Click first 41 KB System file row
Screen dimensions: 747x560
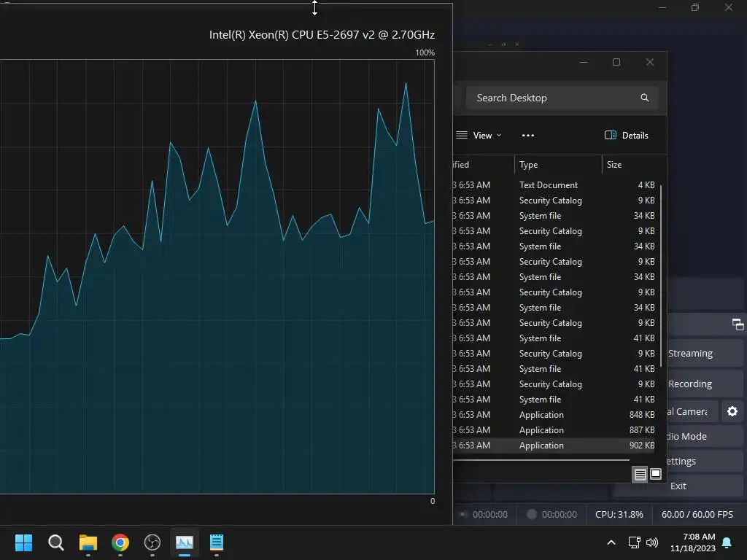point(555,338)
